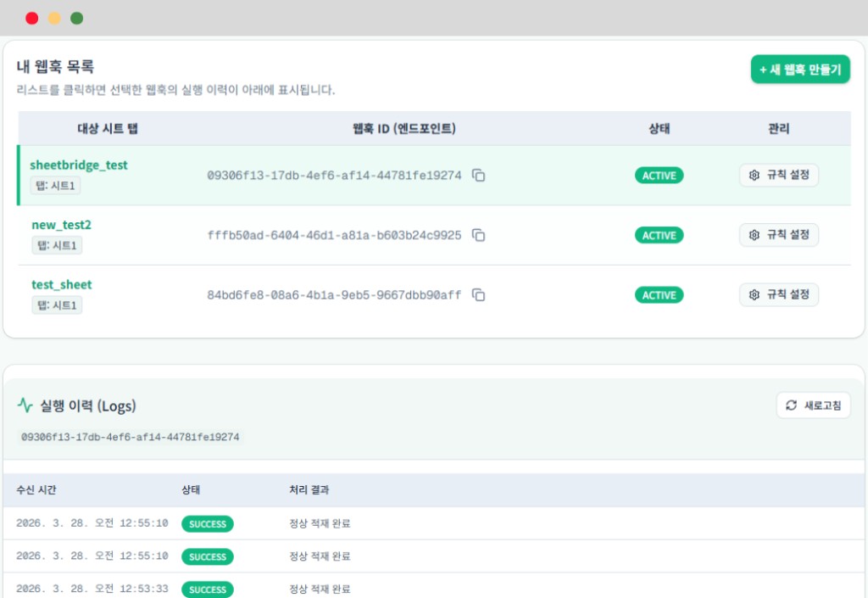Click the 상태 header in webhook list

coord(659,128)
